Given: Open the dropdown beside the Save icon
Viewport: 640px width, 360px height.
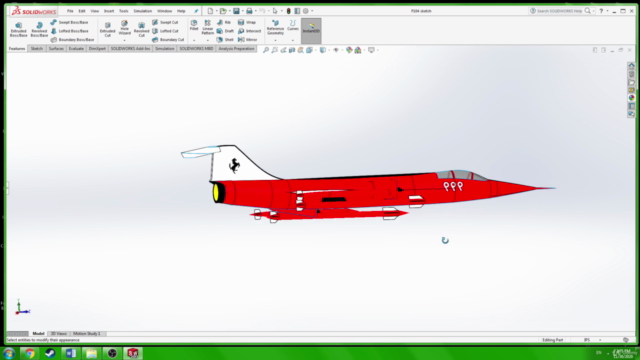Looking at the screenshot, I should [242, 11].
